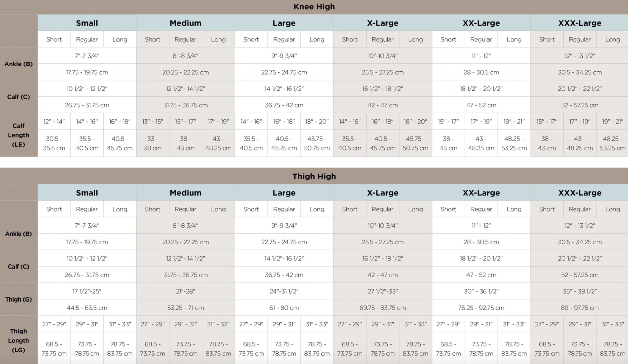Click Calf (C) label in Knee High table
628x364 pixels.
[x=18, y=97]
